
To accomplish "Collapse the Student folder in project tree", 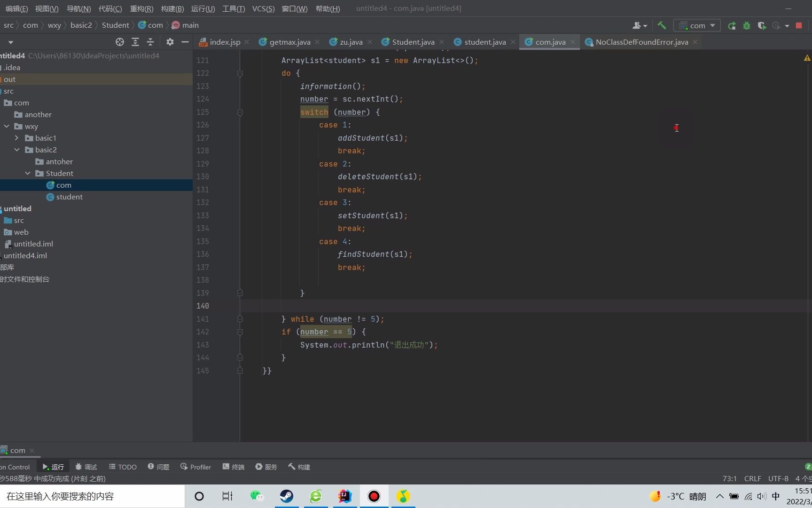I will pyautogui.click(x=28, y=173).
